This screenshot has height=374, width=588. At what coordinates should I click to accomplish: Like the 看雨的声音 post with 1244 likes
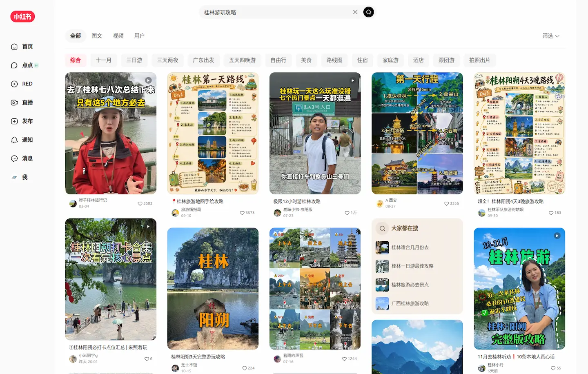coord(345,358)
